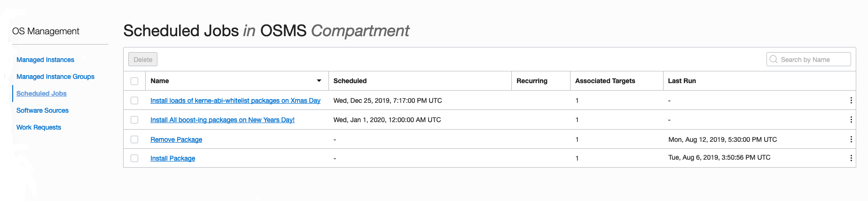Open actions menu for Remove Package row
Image resolution: width=868 pixels, height=201 pixels.
pos(851,139)
